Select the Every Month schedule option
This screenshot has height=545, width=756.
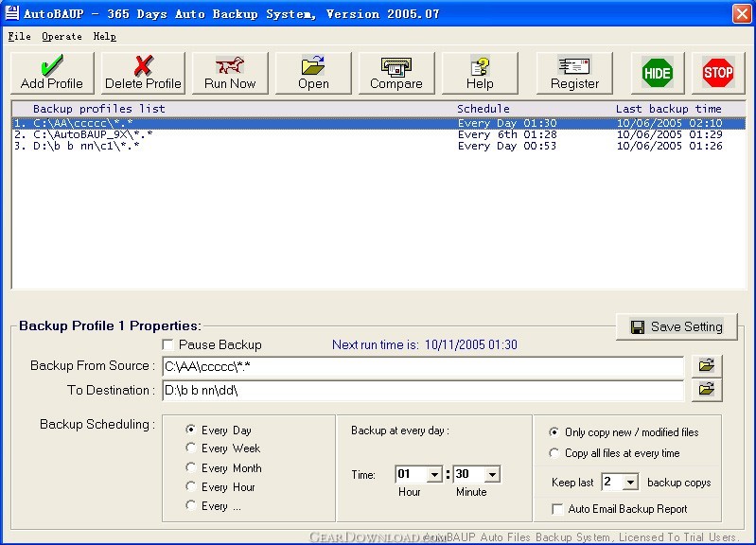[191, 467]
